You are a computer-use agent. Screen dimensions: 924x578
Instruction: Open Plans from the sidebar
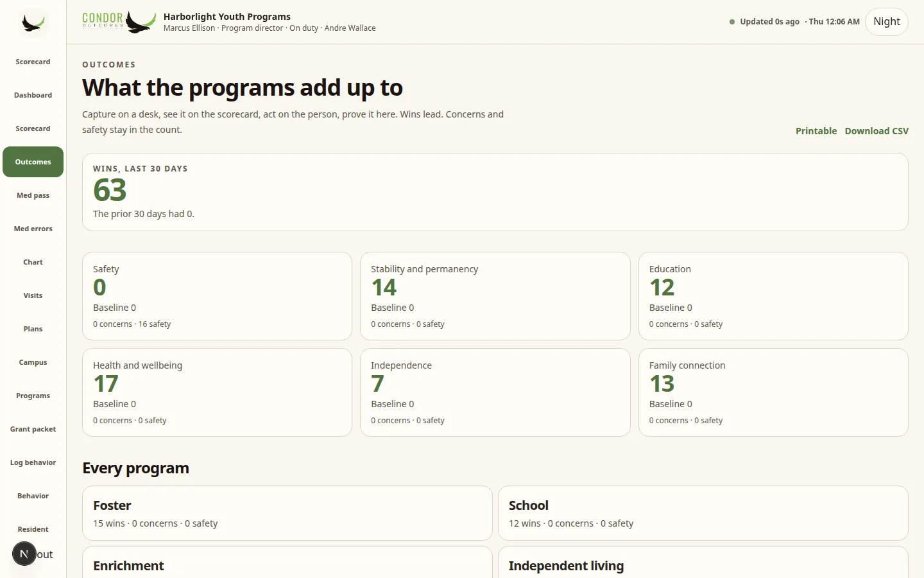pyautogui.click(x=33, y=329)
